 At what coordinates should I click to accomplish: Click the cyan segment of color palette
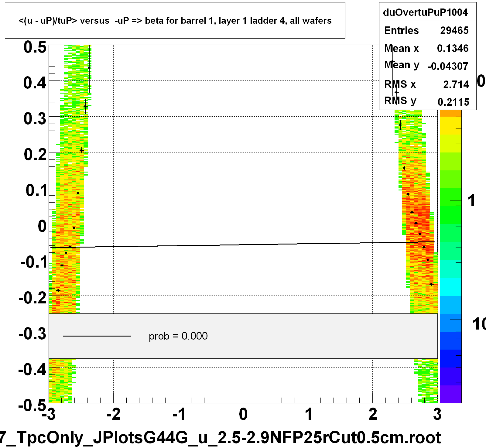point(451,287)
